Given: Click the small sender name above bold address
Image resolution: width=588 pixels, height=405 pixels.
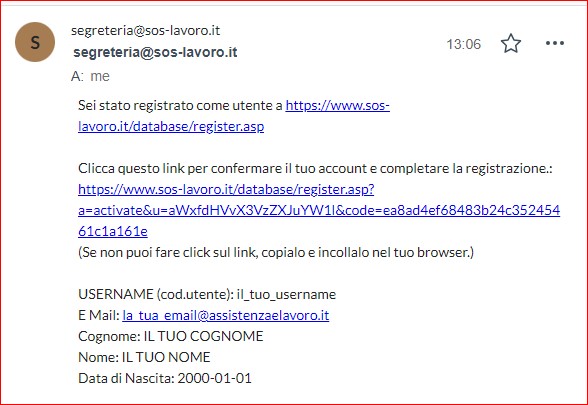Looking at the screenshot, I should (146, 30).
